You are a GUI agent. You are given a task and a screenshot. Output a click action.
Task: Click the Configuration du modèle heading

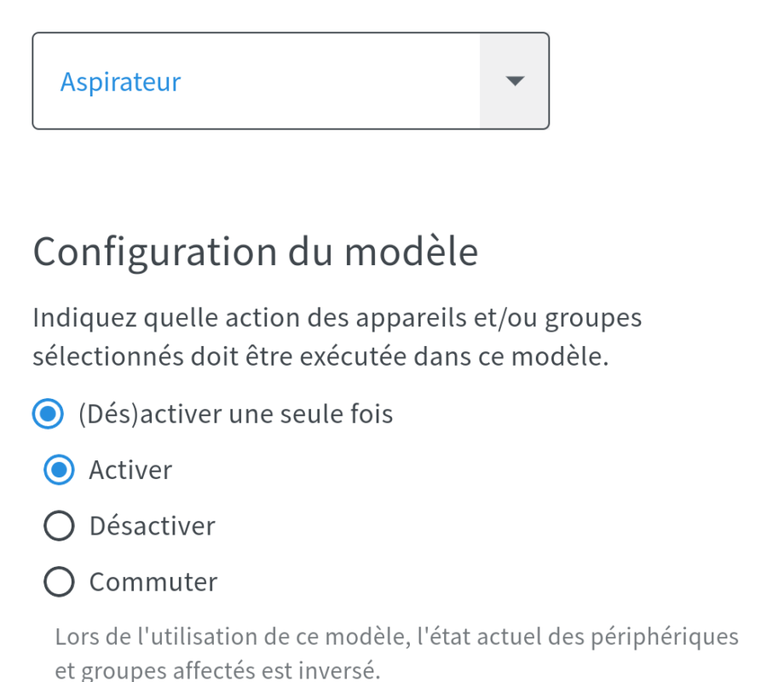tap(255, 252)
